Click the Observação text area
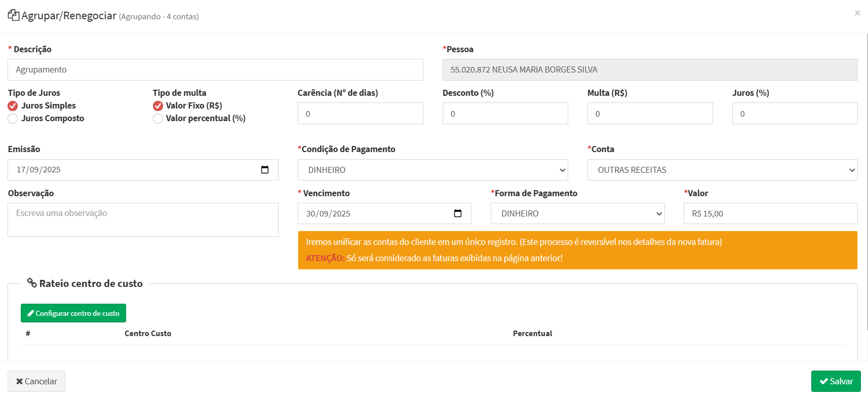 point(143,220)
